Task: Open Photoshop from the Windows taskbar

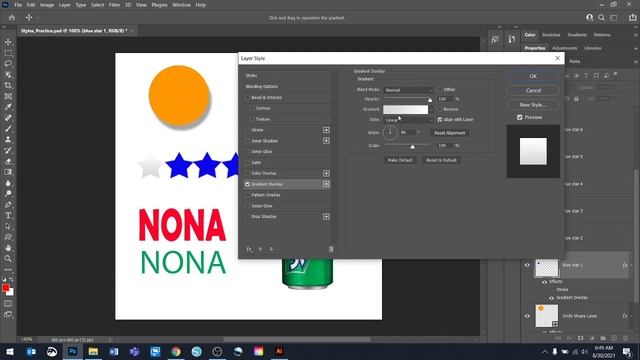Action: point(73,351)
